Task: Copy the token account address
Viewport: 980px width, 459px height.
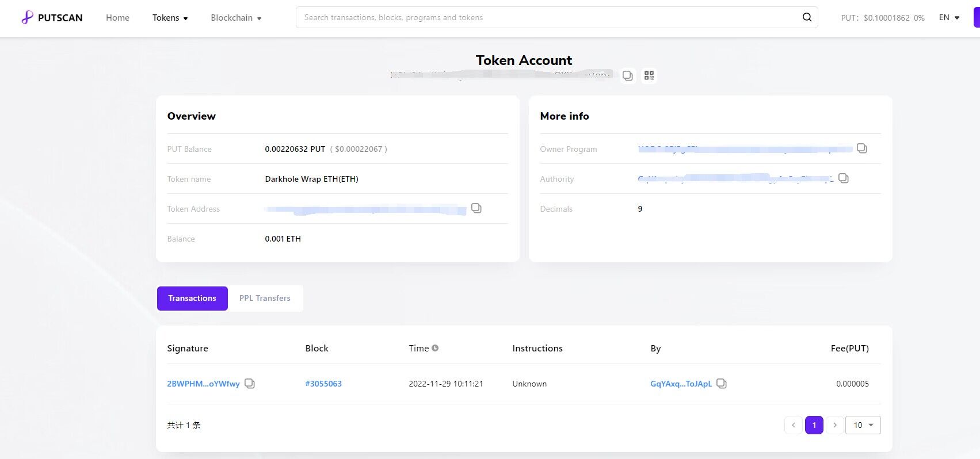Action: coord(628,76)
